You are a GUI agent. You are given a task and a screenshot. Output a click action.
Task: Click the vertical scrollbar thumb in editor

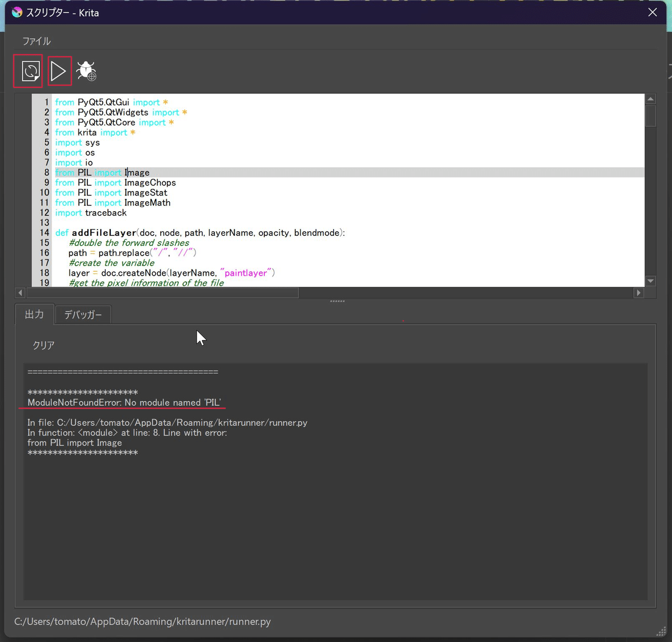[650, 116]
